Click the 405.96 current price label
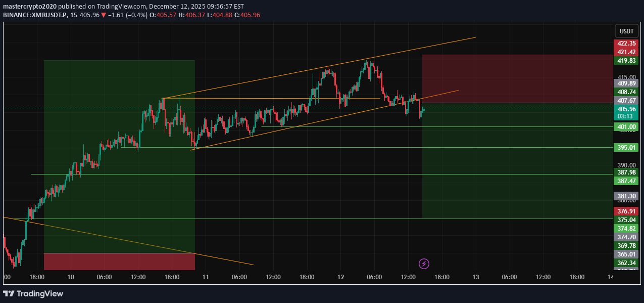 pos(626,109)
